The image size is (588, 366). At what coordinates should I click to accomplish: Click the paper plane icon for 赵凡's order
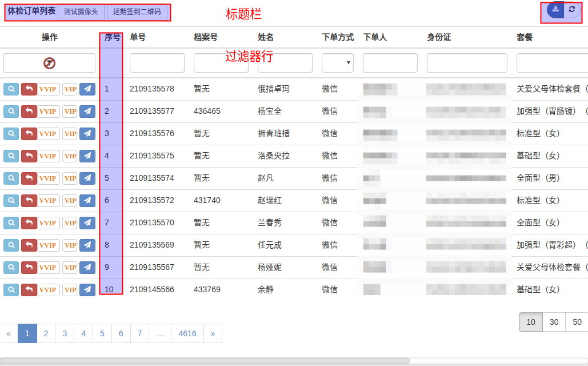click(87, 178)
